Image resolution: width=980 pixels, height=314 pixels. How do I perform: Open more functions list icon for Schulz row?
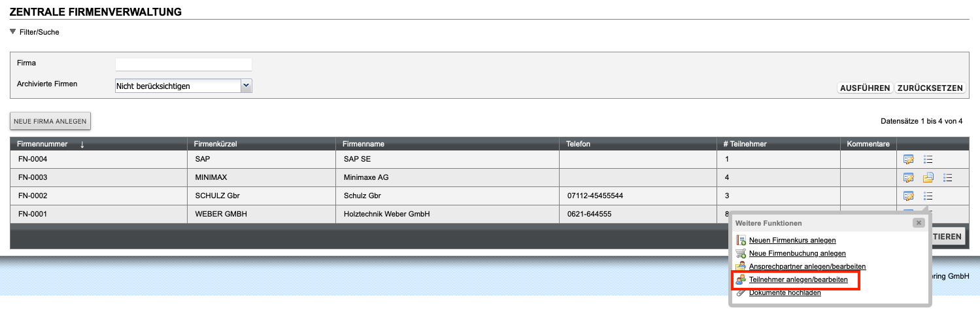(x=928, y=196)
